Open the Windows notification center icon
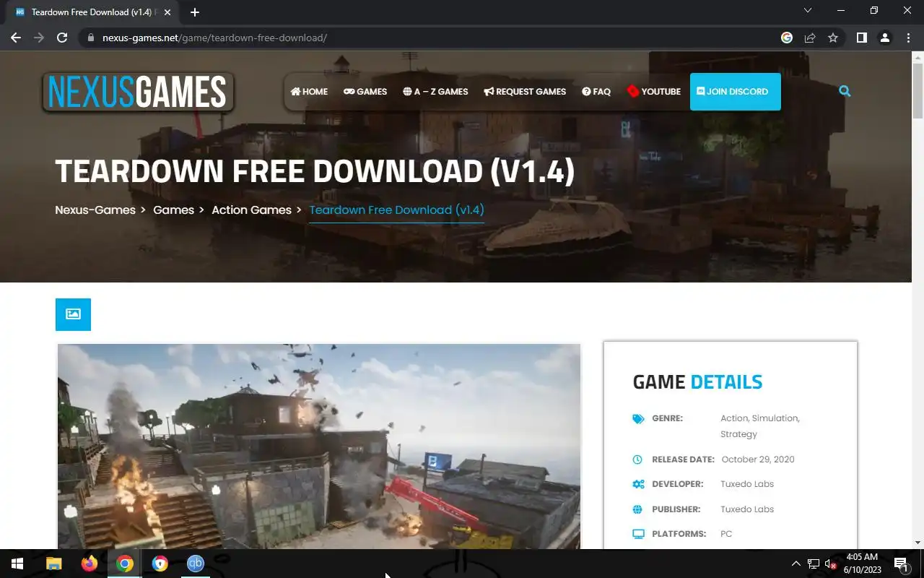This screenshot has height=578, width=924. click(x=901, y=564)
